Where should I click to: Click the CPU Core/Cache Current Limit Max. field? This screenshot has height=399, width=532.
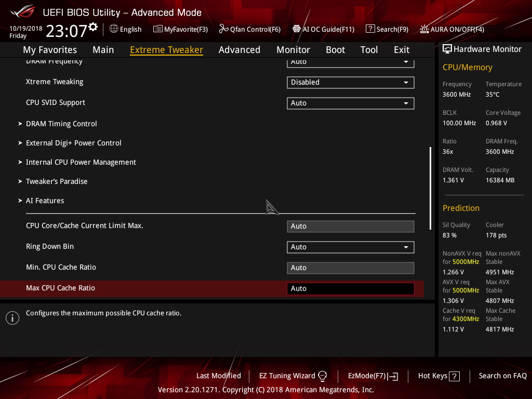(351, 227)
